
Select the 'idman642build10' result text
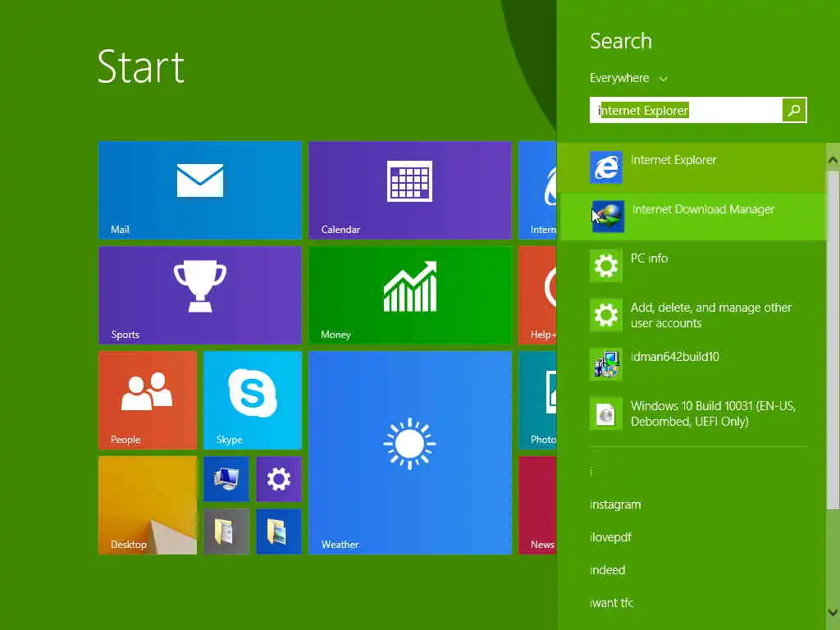pyautogui.click(x=674, y=357)
